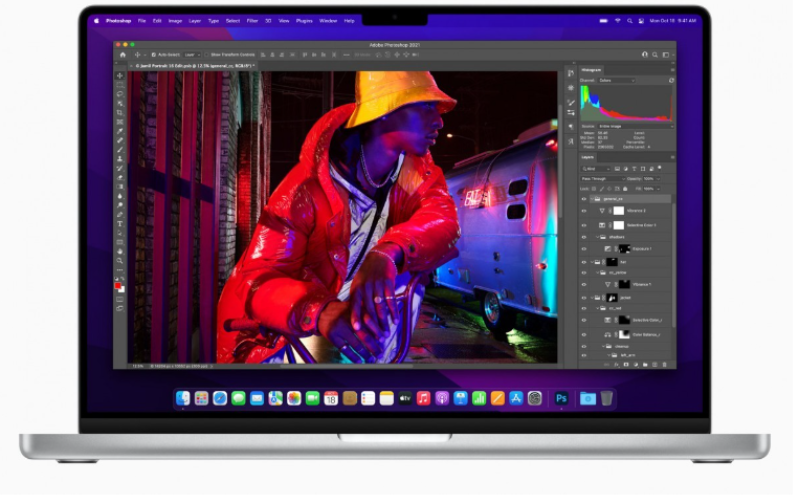Collapse the general_cc group
The width and height of the screenshot is (799, 500).
tap(592, 199)
